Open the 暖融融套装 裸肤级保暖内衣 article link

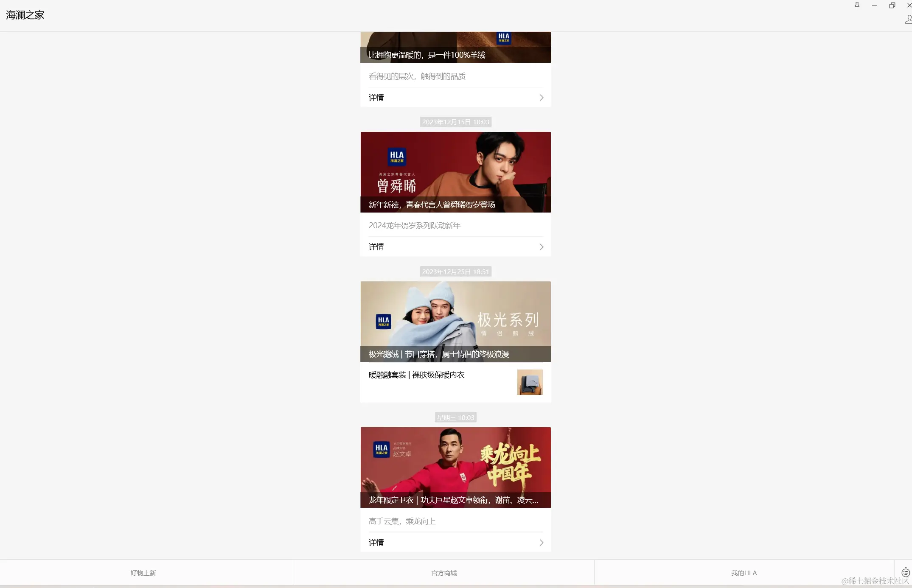point(416,375)
